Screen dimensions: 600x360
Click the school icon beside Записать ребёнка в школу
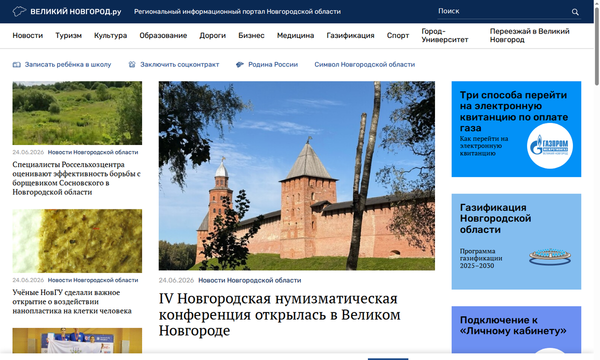16,65
